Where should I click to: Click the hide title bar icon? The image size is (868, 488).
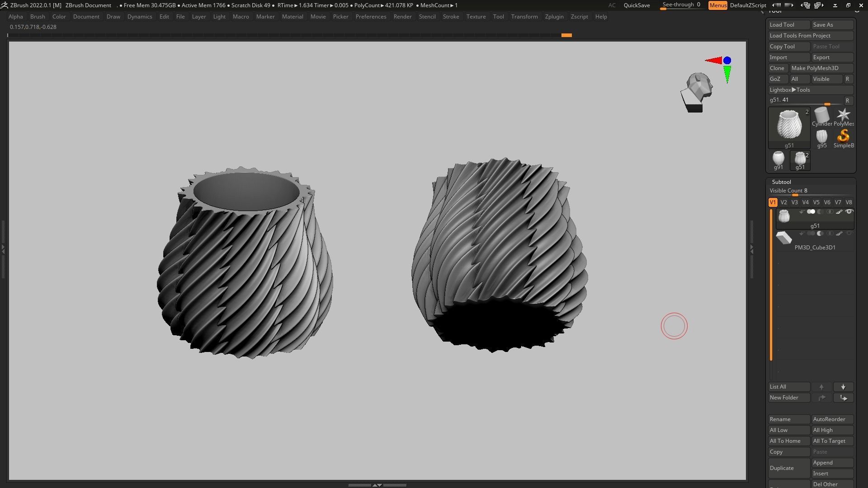(x=835, y=5)
